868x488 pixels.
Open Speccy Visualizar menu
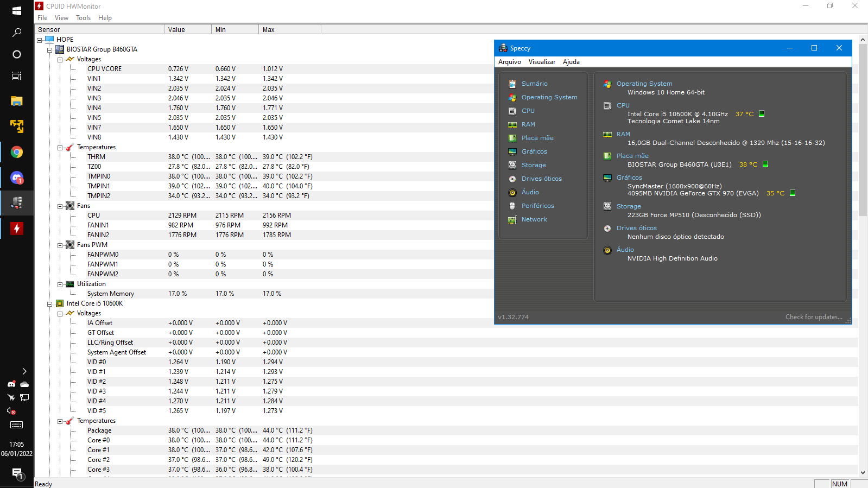pos(542,62)
